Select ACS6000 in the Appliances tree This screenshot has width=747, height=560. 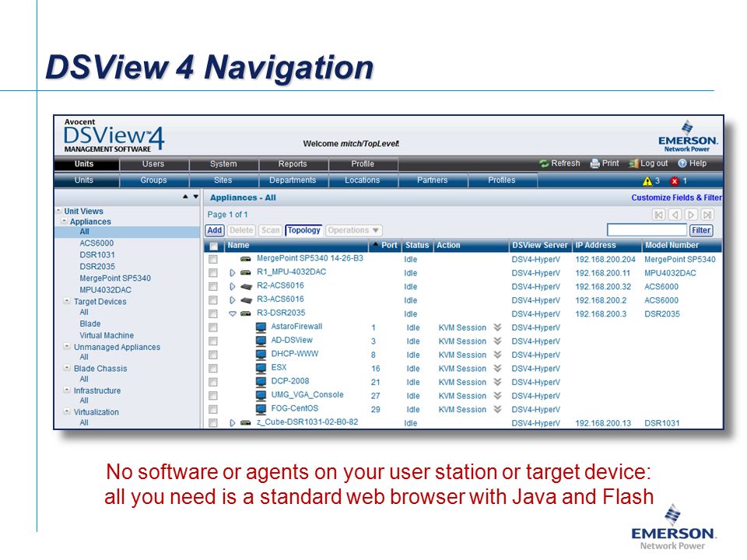[96, 243]
